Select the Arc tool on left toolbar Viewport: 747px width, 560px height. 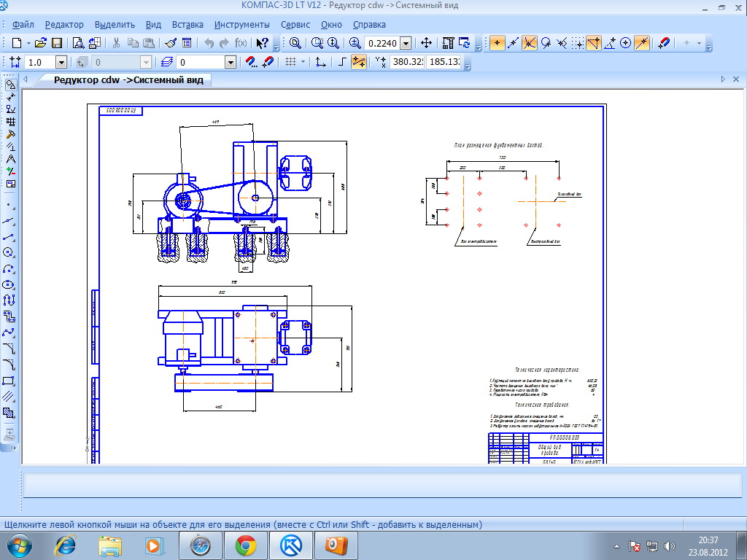tap(9, 268)
